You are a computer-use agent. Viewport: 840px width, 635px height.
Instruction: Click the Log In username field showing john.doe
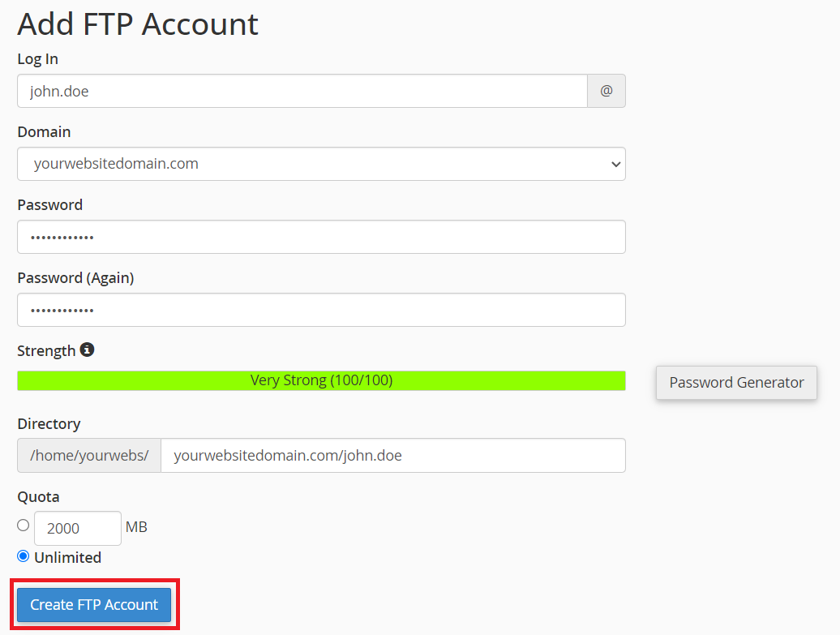[x=301, y=91]
